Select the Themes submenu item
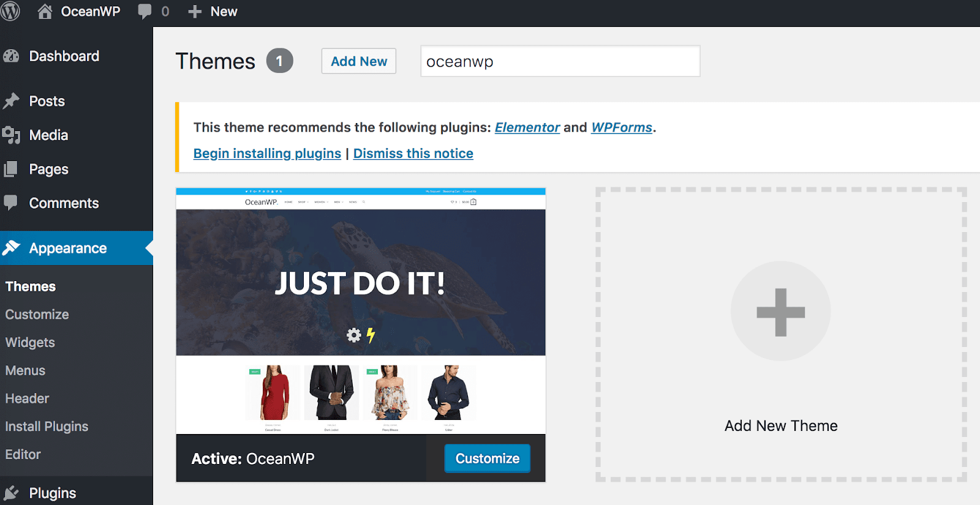 (x=31, y=286)
